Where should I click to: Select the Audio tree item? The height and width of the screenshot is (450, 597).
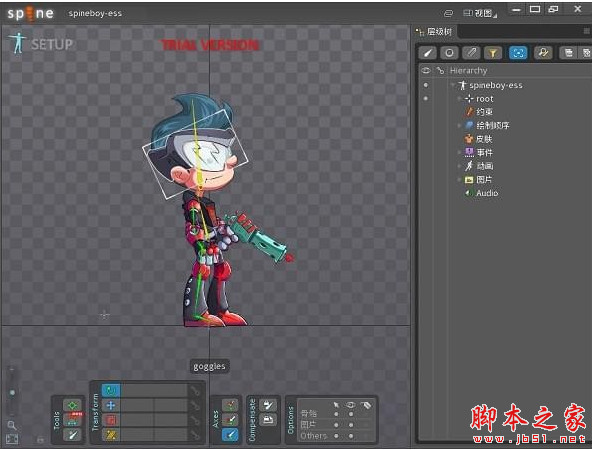click(482, 193)
